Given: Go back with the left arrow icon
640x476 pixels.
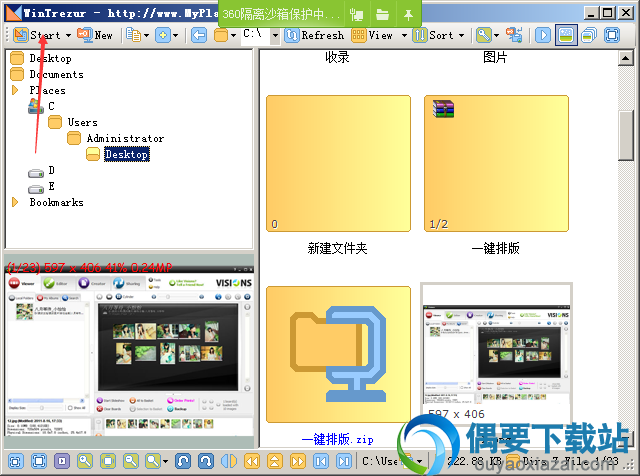Looking at the screenshot, I should 199,35.
